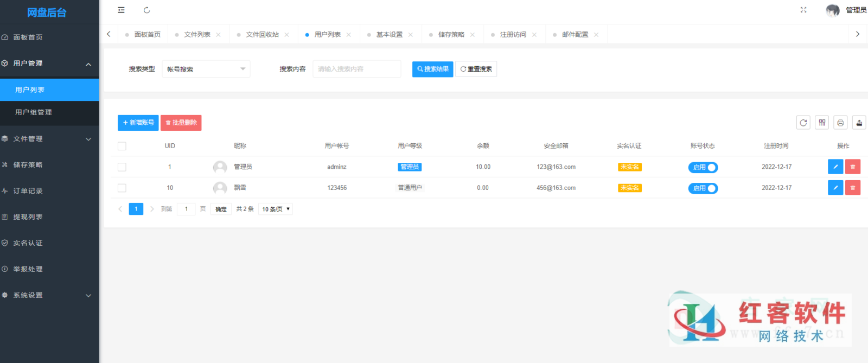Click the print table icon

click(x=840, y=123)
